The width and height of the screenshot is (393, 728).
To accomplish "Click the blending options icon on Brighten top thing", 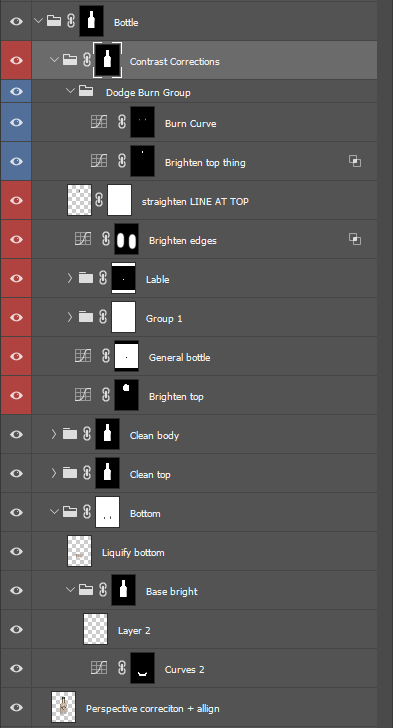I will tap(355, 162).
